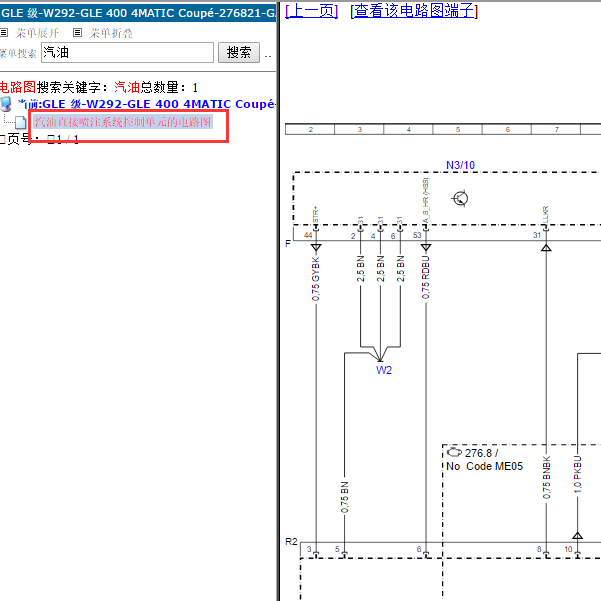Click diagram column header 4
The height and width of the screenshot is (601, 601).
(x=409, y=130)
